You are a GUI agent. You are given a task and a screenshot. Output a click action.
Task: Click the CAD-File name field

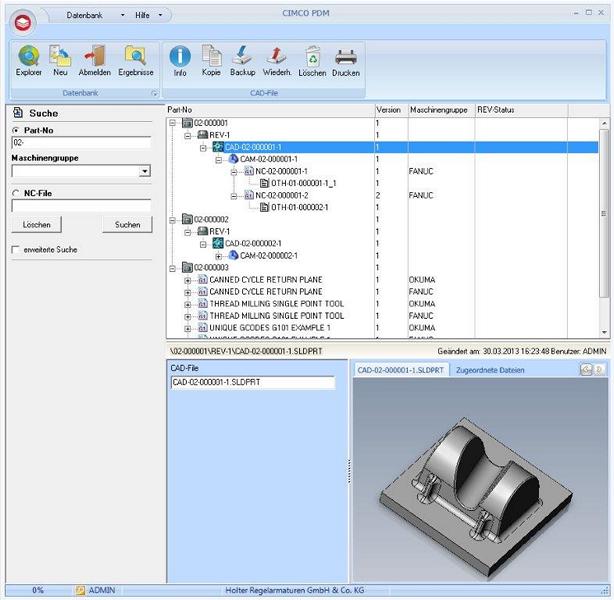(x=253, y=382)
